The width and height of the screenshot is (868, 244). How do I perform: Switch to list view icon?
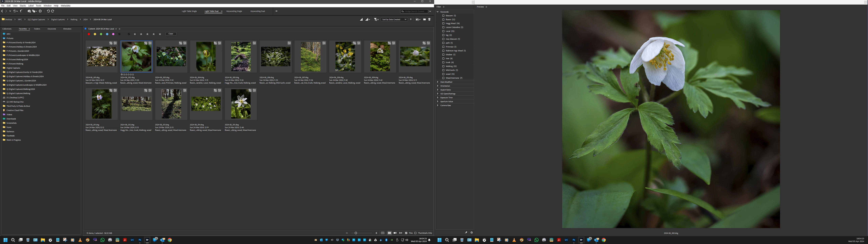401,233
